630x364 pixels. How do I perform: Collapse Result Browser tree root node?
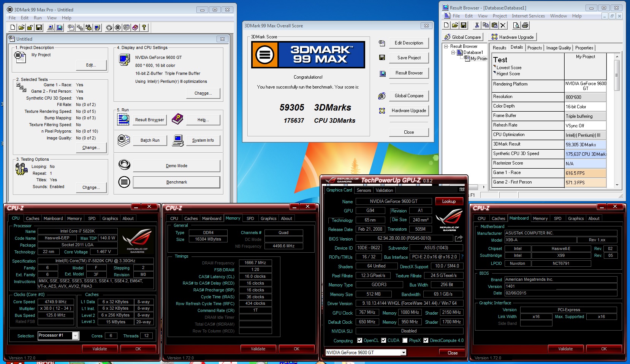tap(446, 46)
